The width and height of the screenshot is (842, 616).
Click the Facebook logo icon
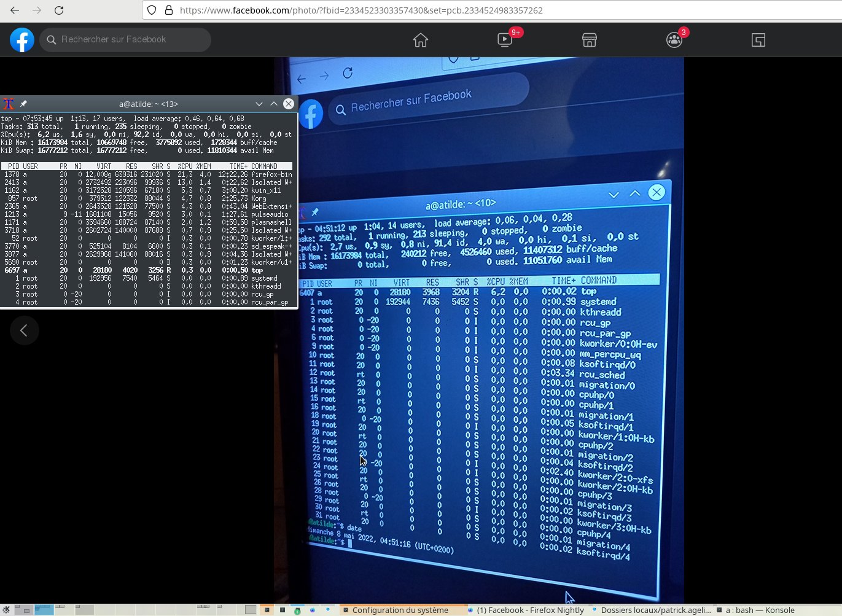(22, 41)
